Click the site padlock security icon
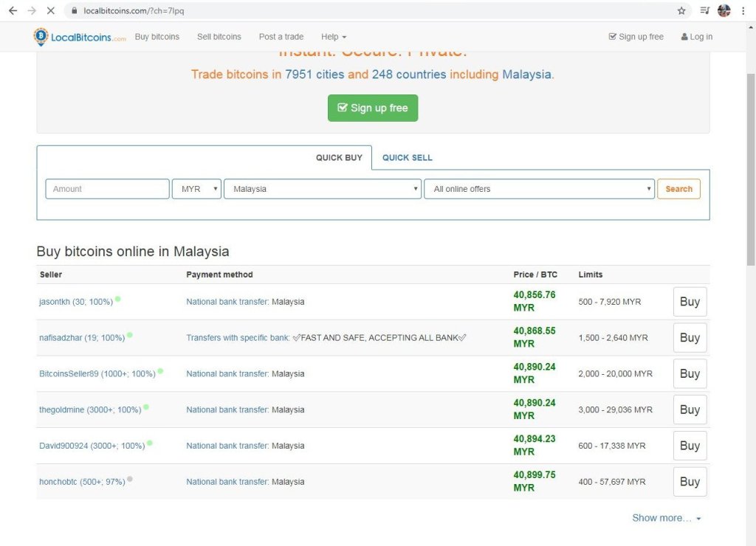 point(74,11)
